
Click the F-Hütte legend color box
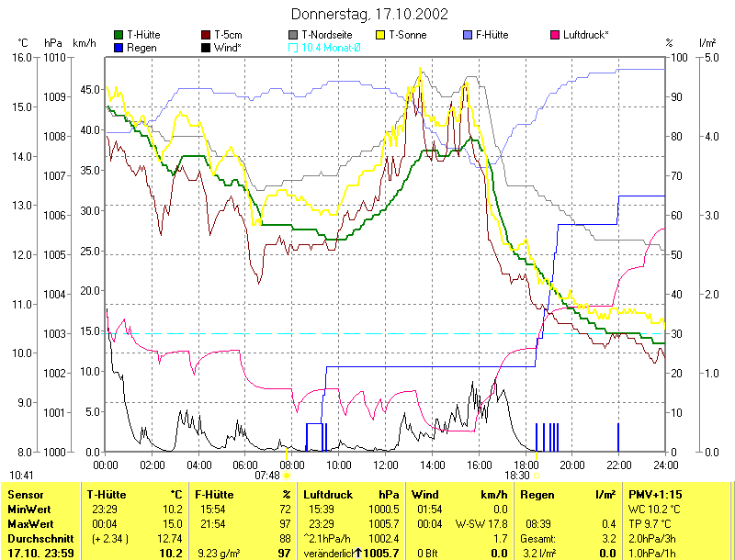point(468,35)
